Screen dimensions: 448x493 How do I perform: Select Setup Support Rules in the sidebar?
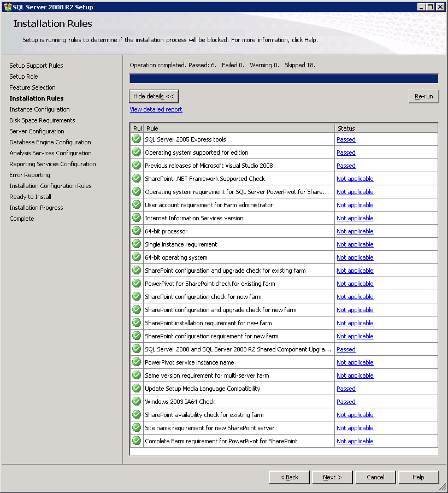pos(36,66)
